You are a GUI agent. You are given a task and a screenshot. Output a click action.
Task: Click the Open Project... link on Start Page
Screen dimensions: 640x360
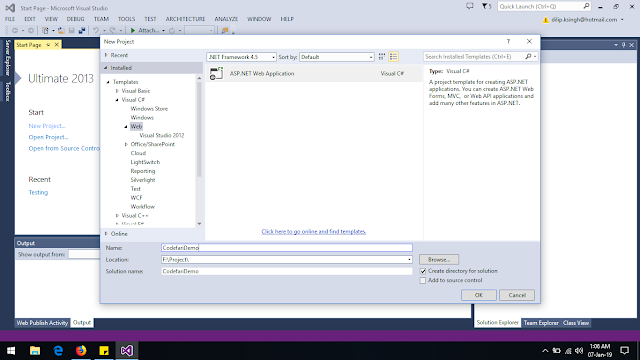[x=48, y=137]
